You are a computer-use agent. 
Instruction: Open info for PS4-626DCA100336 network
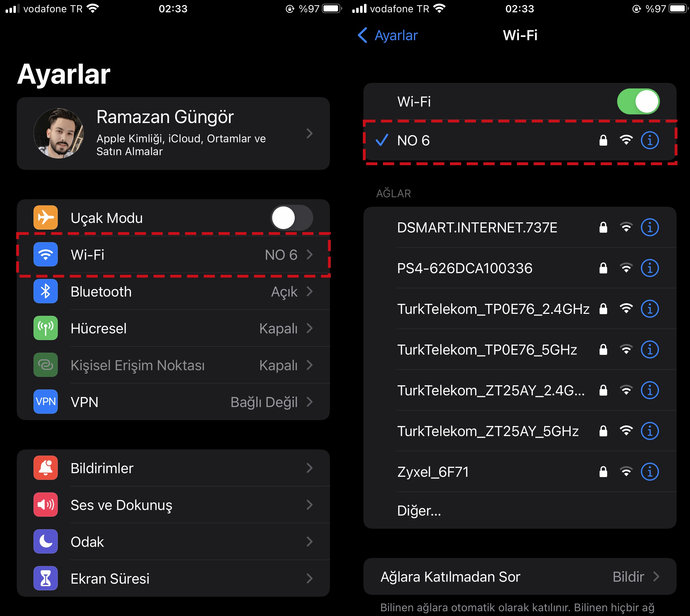pyautogui.click(x=650, y=268)
